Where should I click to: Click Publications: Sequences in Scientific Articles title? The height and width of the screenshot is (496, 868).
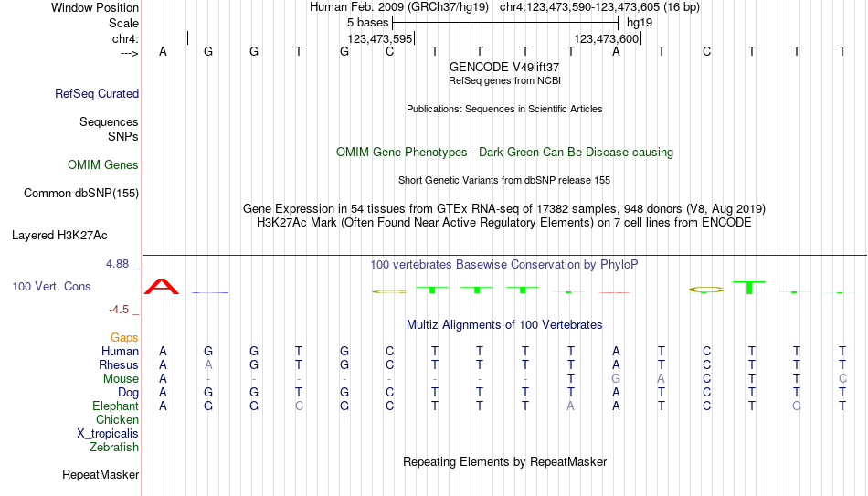point(504,109)
